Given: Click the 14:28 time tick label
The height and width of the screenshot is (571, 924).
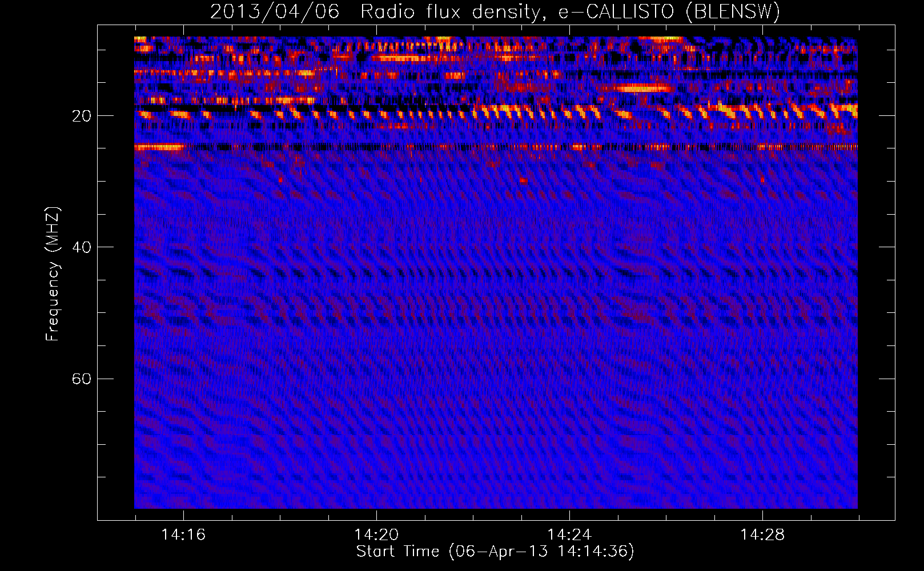Looking at the screenshot, I should pos(762,535).
